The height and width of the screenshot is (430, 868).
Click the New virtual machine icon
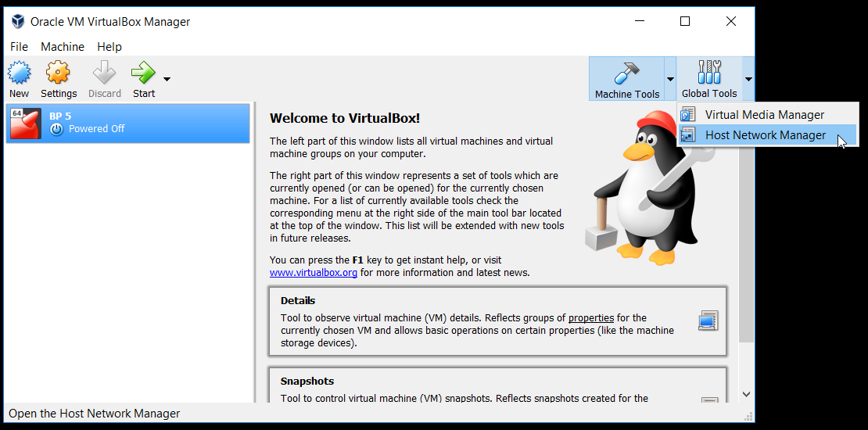click(19, 73)
